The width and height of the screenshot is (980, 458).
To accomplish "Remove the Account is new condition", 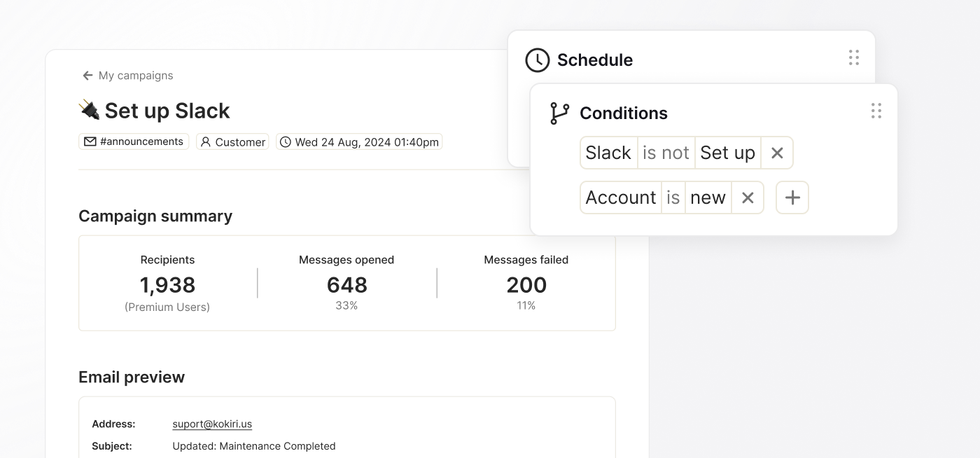I will 748,197.
